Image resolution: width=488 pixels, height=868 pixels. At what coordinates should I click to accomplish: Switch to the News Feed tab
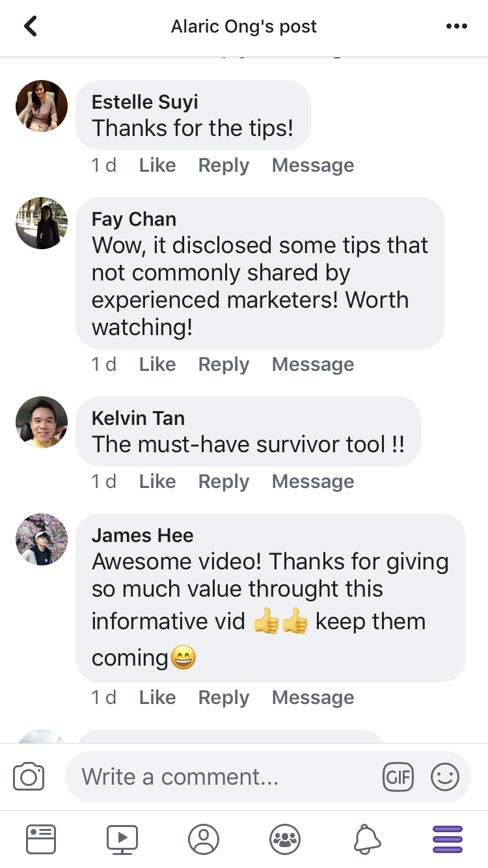tap(41, 839)
